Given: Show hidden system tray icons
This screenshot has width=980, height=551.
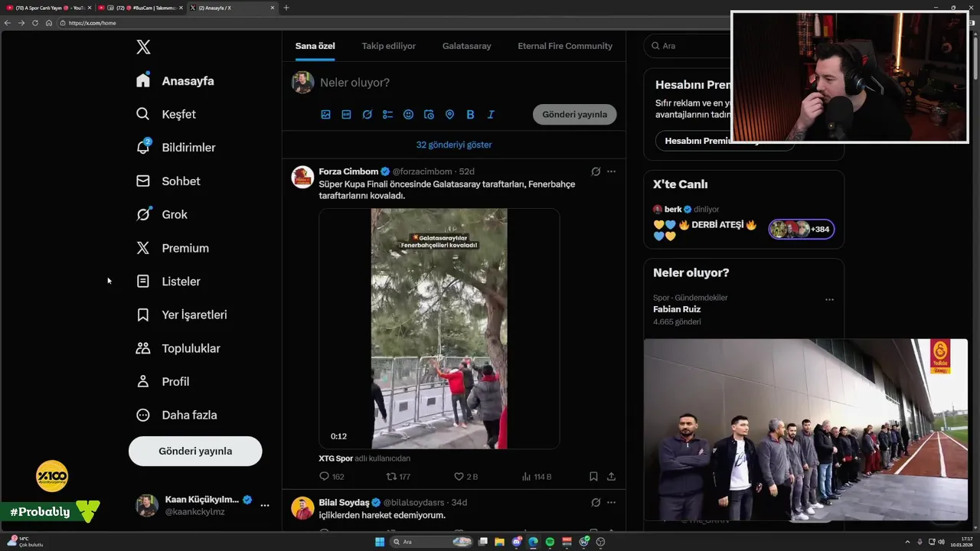Looking at the screenshot, I should (x=908, y=542).
